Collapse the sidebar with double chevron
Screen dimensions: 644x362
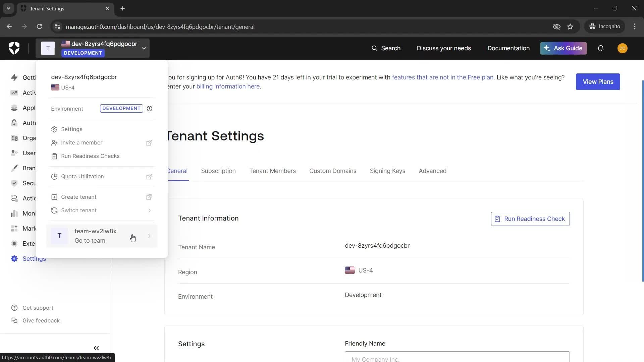[x=96, y=348]
